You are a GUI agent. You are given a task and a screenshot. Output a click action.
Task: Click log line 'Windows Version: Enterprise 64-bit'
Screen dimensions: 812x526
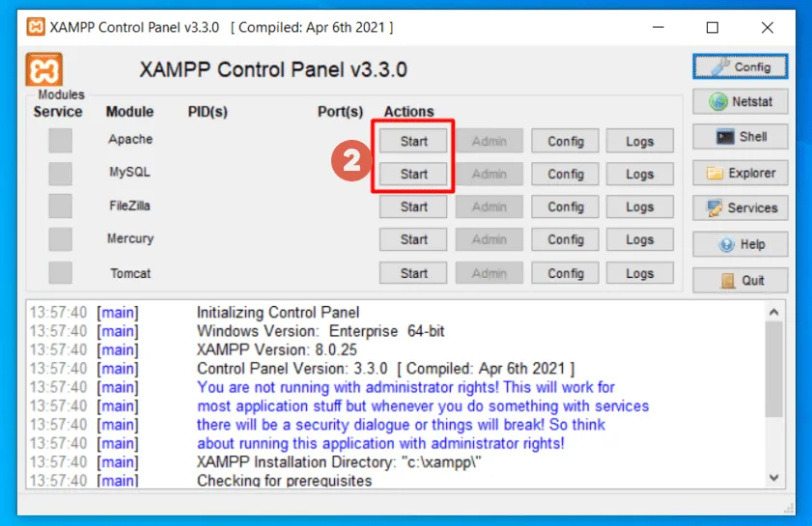[x=321, y=331]
